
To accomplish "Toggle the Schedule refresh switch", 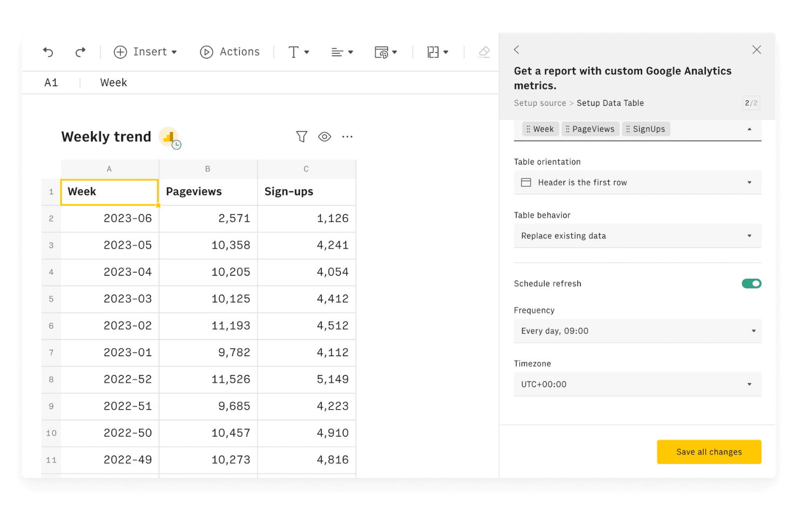I will 752,284.
